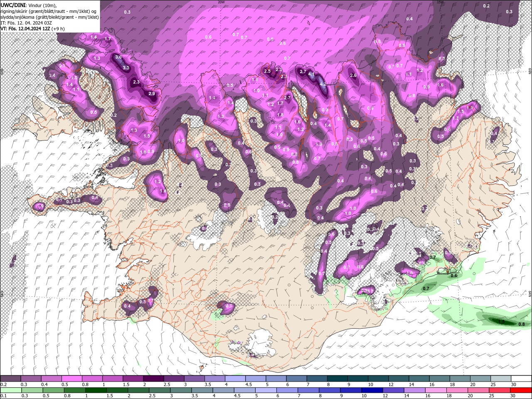Pick the light gray snow-scale swatch labeled 25
532x399 pixels.
pos(501,379)
